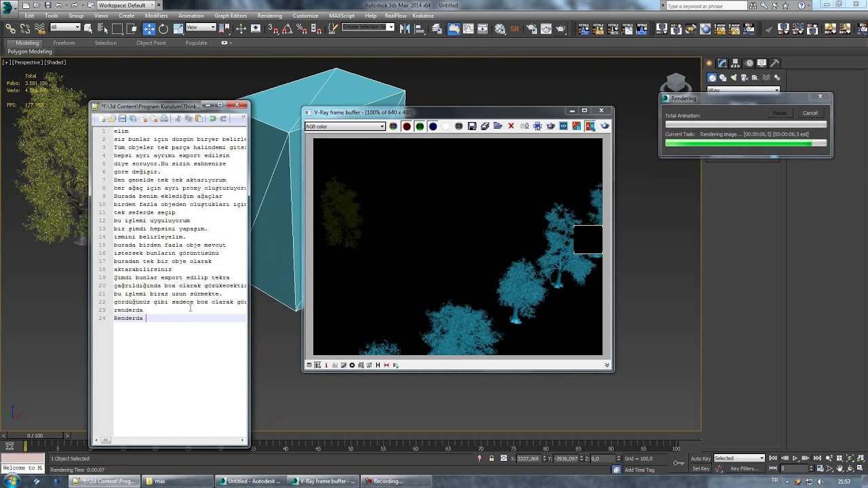Click the Key Filters button
The width and height of the screenshot is (868, 488).
745,468
